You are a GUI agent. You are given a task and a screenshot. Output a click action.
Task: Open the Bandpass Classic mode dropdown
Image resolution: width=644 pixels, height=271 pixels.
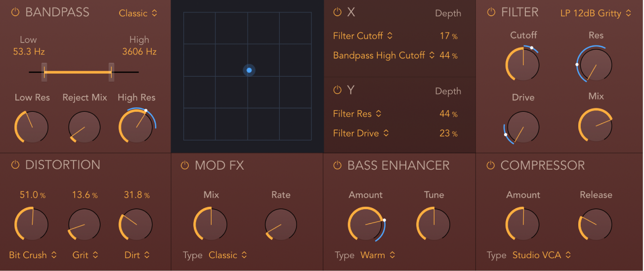pyautogui.click(x=138, y=13)
